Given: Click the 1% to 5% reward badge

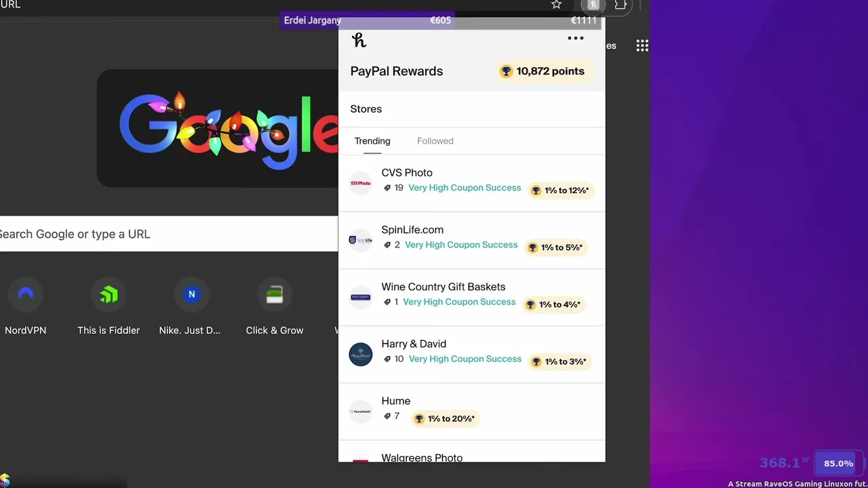Looking at the screenshot, I should tap(556, 247).
